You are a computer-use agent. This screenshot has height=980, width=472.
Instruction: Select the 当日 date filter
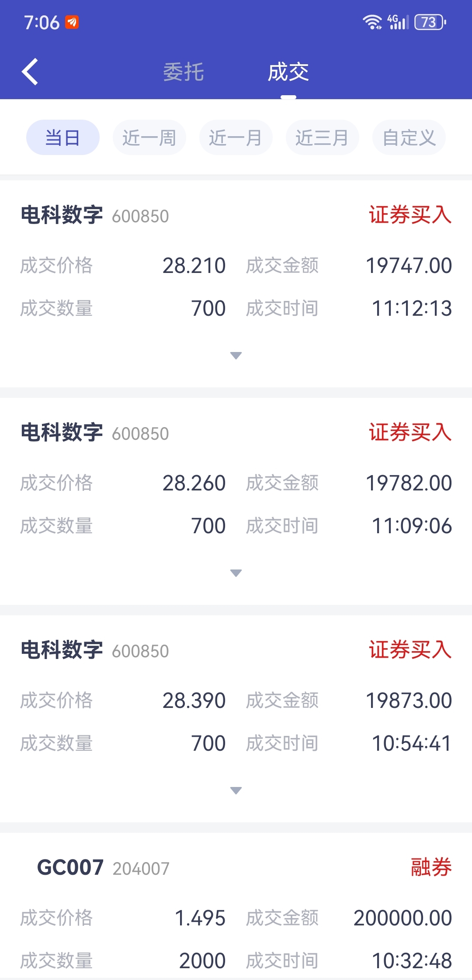(63, 138)
